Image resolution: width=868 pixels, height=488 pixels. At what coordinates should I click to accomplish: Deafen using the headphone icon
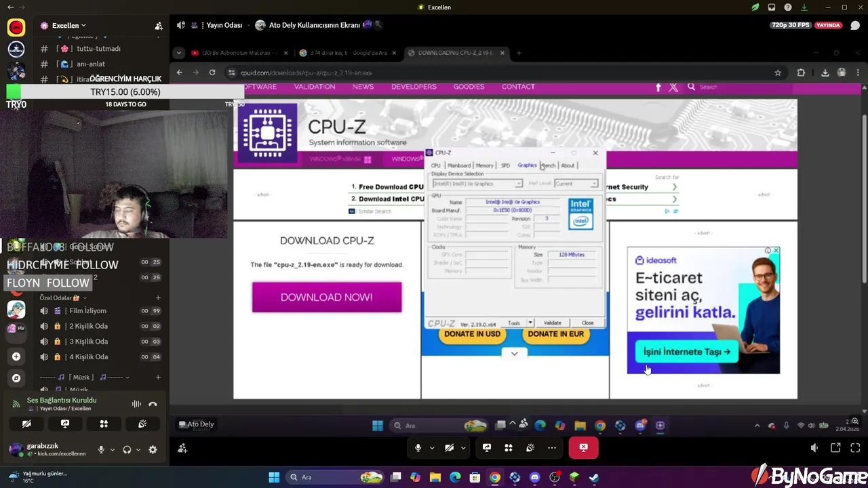point(127,449)
